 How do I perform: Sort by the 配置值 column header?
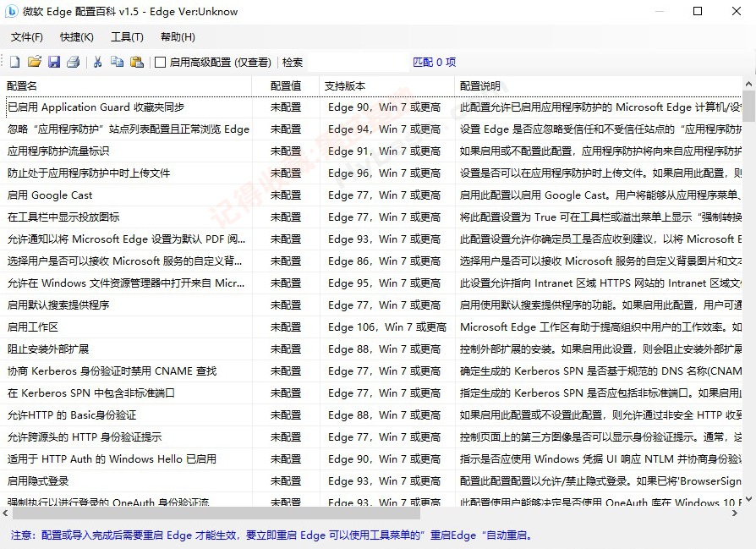[x=286, y=86]
